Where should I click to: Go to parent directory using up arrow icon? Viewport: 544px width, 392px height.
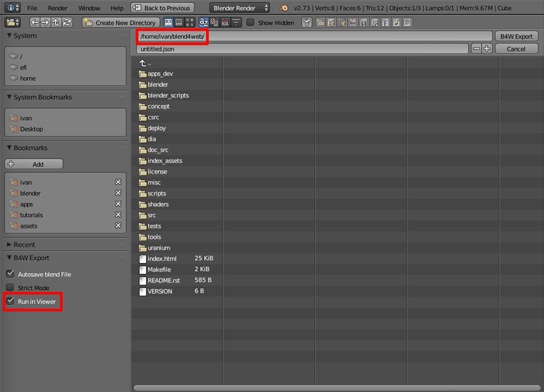tap(56, 22)
